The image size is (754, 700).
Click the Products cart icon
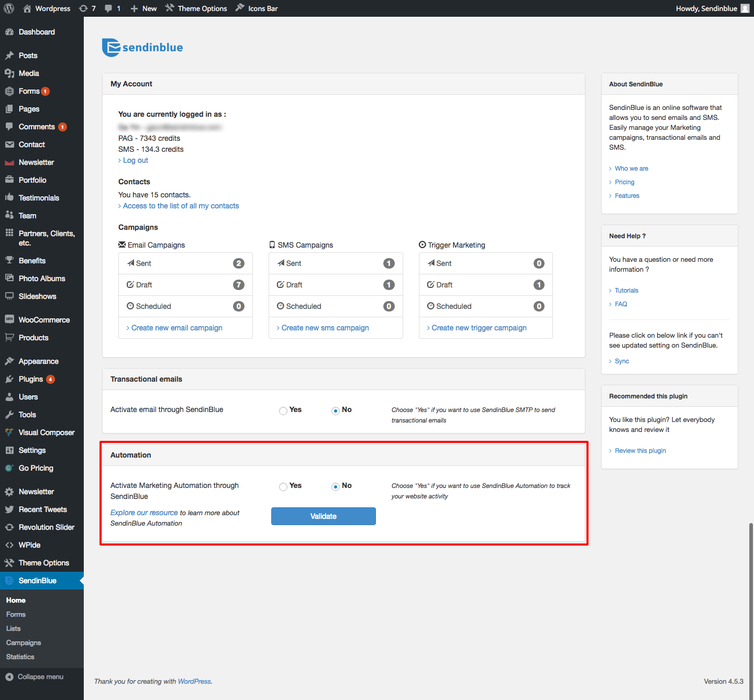pyautogui.click(x=9, y=338)
